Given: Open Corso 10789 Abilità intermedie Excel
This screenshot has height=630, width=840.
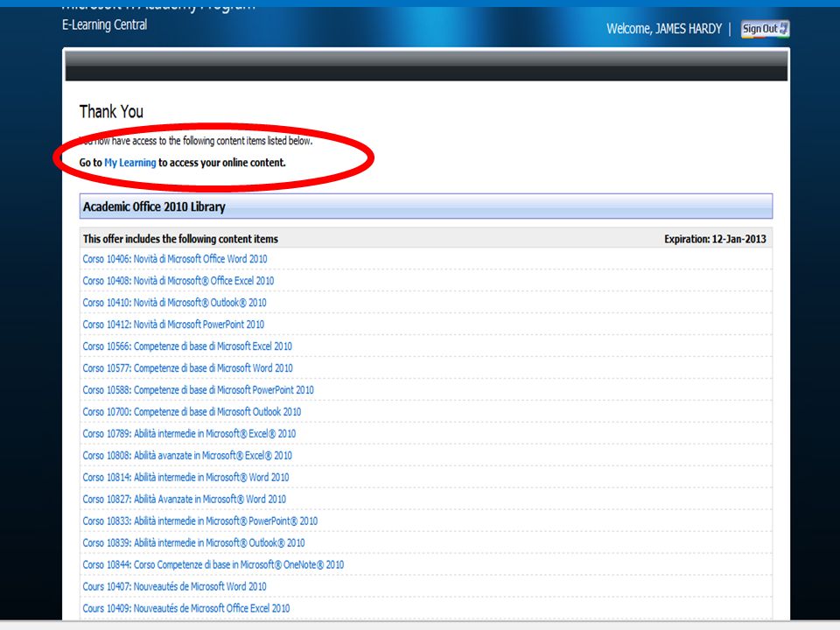Looking at the screenshot, I should pos(189,434).
